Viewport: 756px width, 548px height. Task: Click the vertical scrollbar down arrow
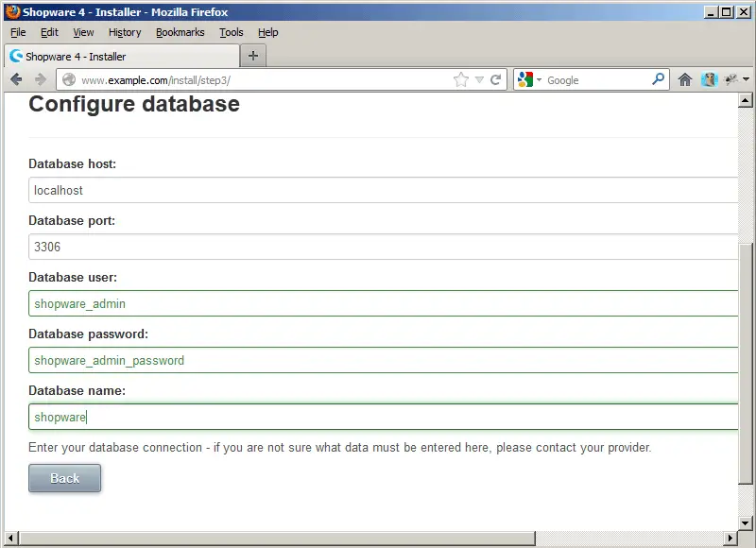[745, 522]
